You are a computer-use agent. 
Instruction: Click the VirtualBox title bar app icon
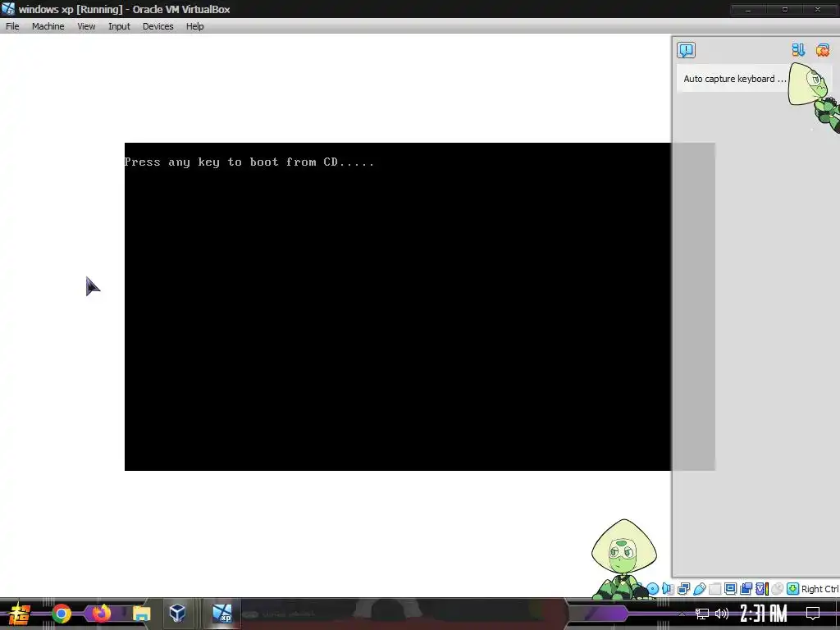pos(8,9)
